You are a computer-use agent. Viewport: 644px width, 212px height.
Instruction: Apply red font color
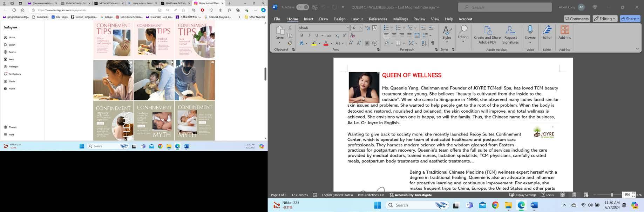tap(326, 43)
